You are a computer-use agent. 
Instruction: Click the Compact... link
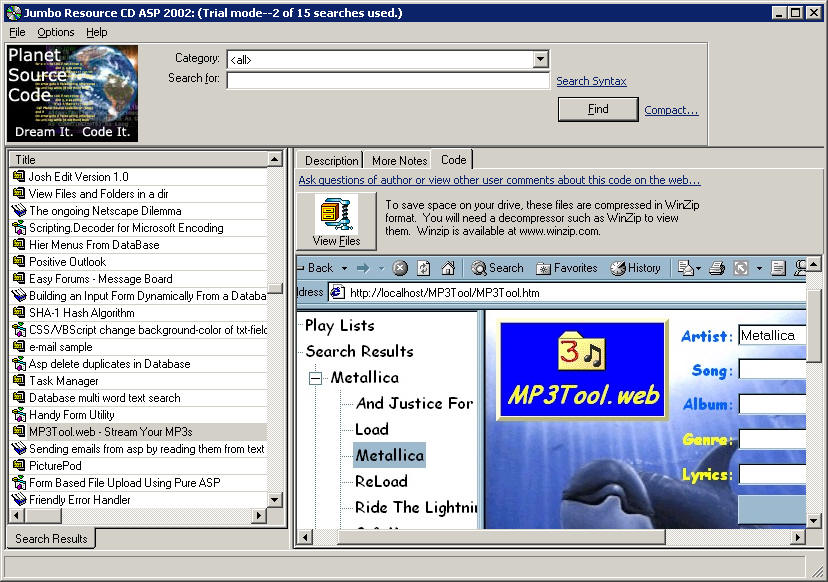(x=671, y=110)
